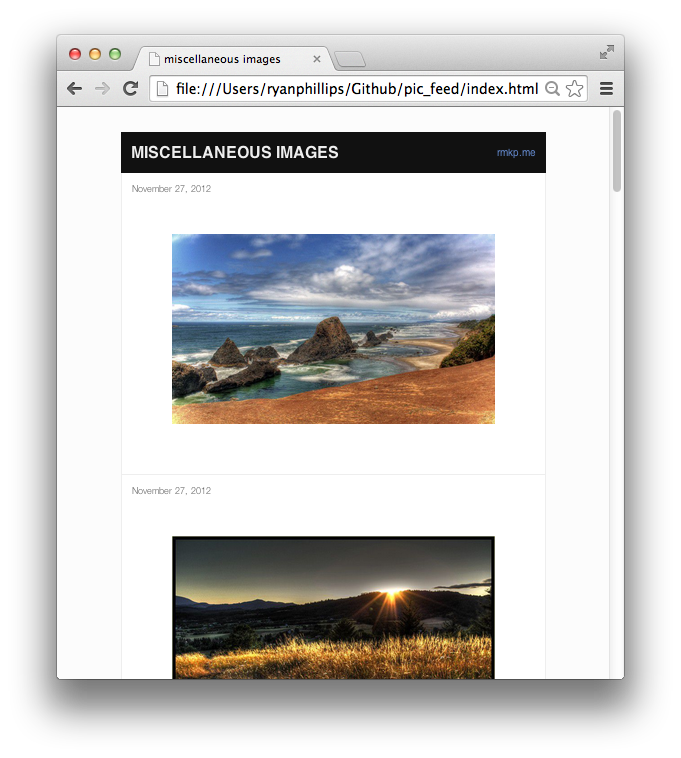Click the zoom magnifier icon in address bar
The height and width of the screenshot is (758, 681).
[552, 89]
